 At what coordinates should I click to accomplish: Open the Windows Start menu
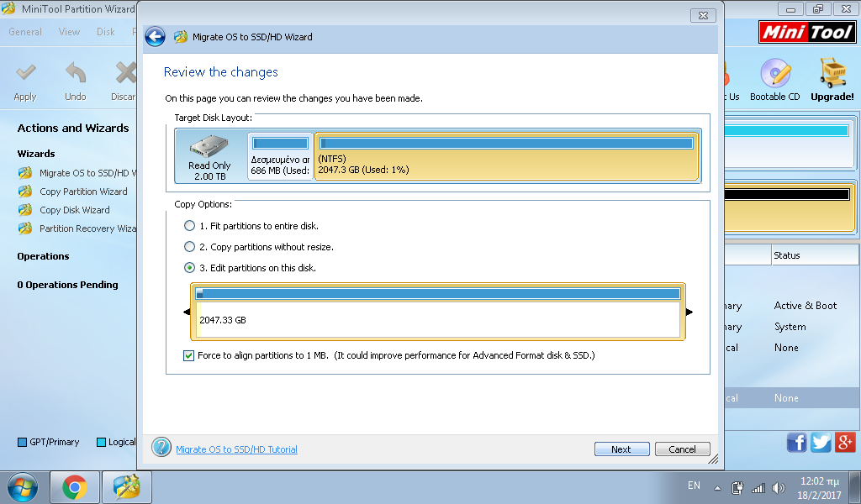point(23,487)
